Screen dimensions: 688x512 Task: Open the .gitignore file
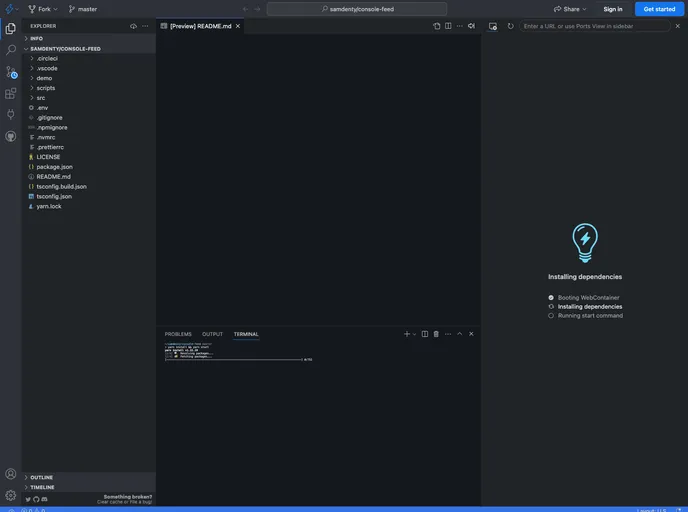pyautogui.click(x=89, y=118)
